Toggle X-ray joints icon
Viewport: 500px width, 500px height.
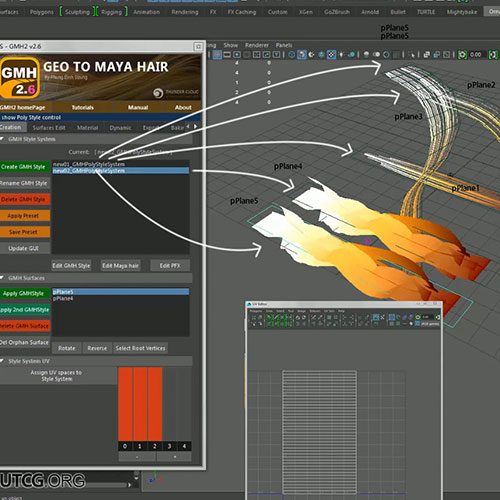click(446, 54)
